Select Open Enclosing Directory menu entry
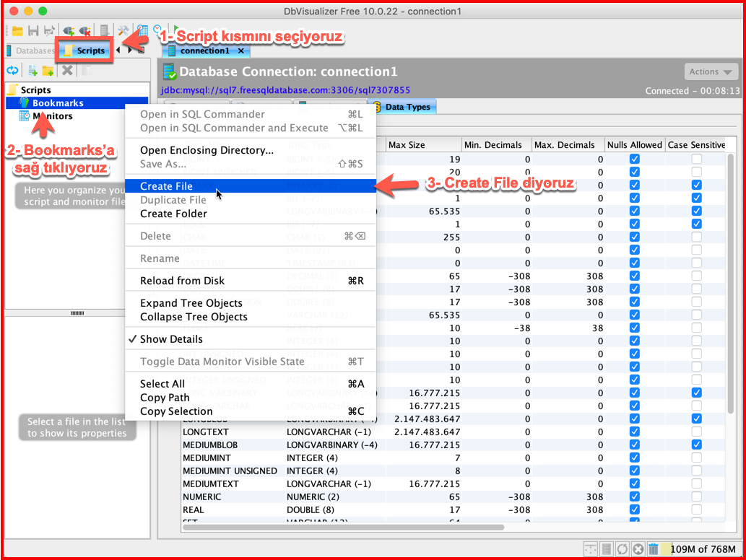This screenshot has width=746, height=560. click(251, 150)
